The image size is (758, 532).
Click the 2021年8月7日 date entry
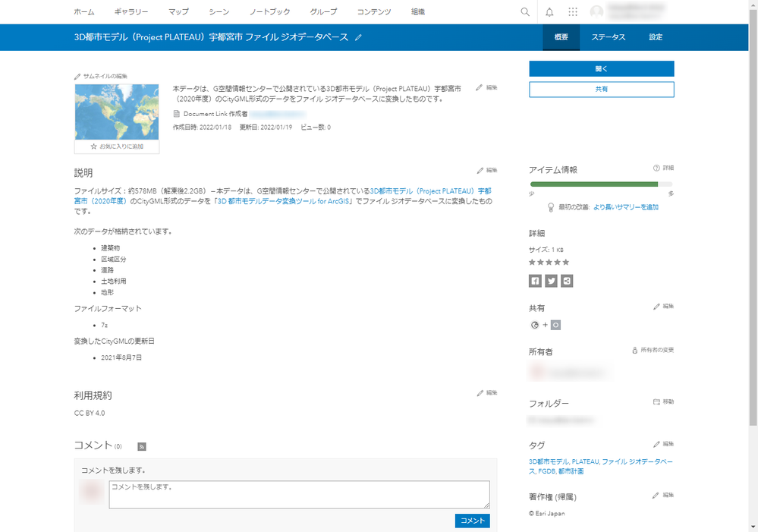pyautogui.click(x=121, y=358)
